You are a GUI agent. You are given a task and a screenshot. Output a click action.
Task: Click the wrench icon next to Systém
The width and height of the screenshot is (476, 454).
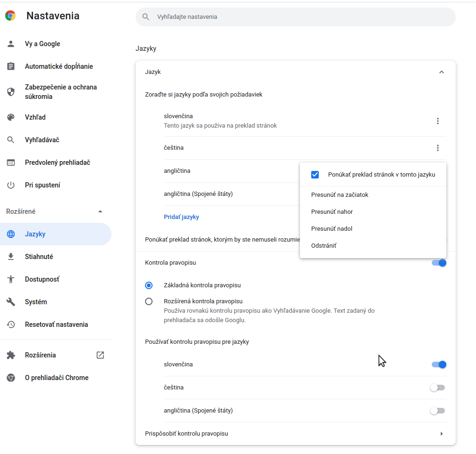coord(11,302)
